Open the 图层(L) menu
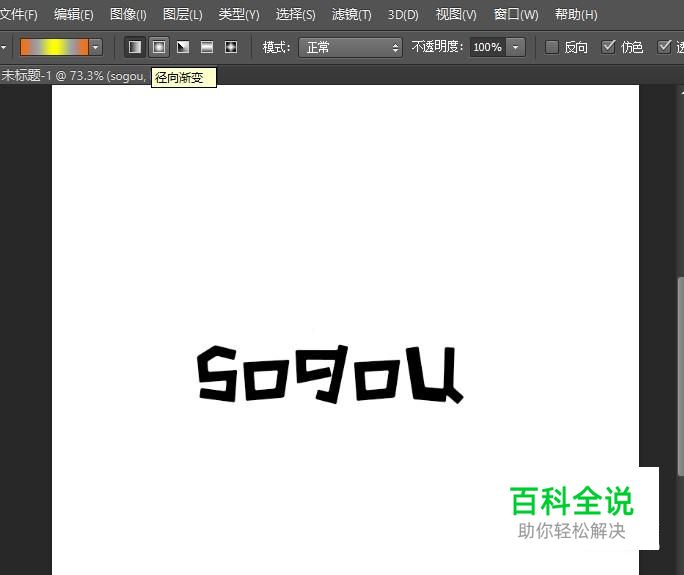The height and width of the screenshot is (575, 684). [183, 14]
